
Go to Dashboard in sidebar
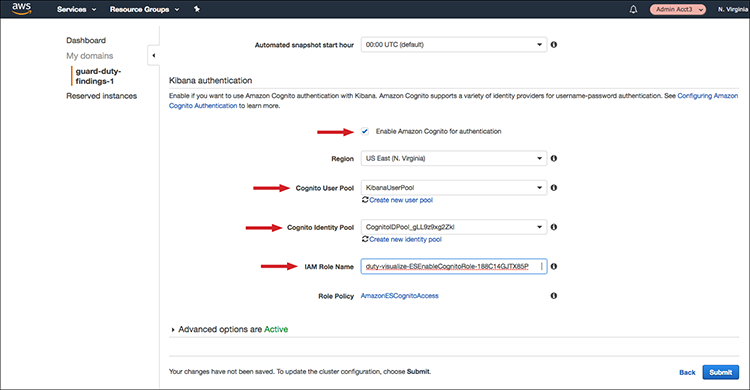click(x=86, y=40)
